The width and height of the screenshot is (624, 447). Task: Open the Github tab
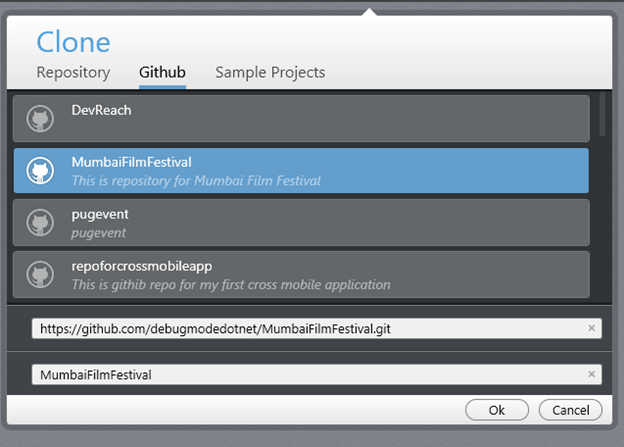(x=162, y=72)
